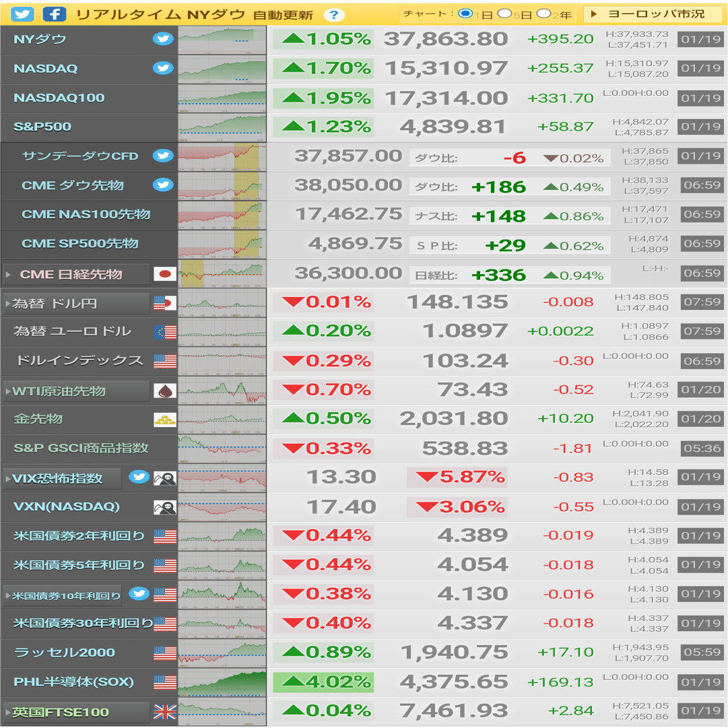The height and width of the screenshot is (728, 728).
Task: Click US-Japan flag icon on ドル円 row
Action: click(x=165, y=303)
